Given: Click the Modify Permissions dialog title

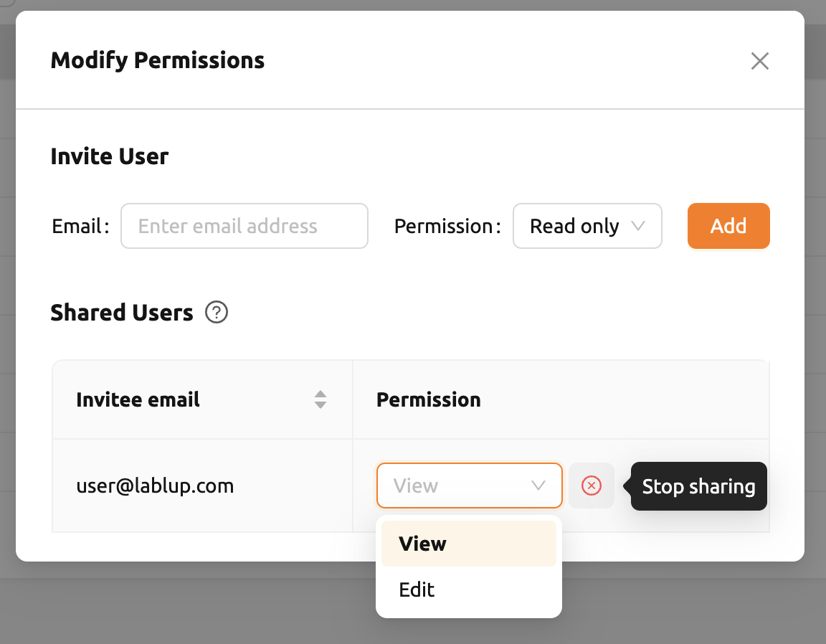Looking at the screenshot, I should (158, 61).
